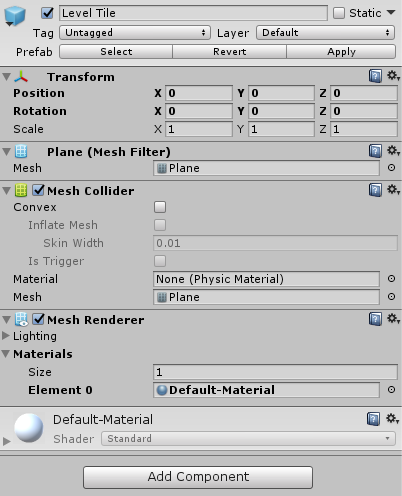Click the prefab Revert button

(229, 52)
